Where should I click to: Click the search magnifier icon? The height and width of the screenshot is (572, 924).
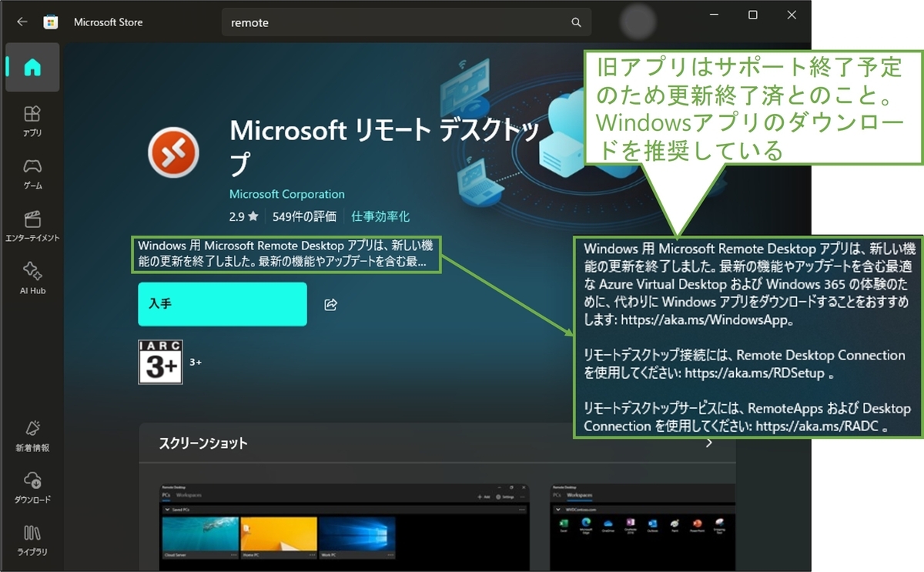point(576,22)
